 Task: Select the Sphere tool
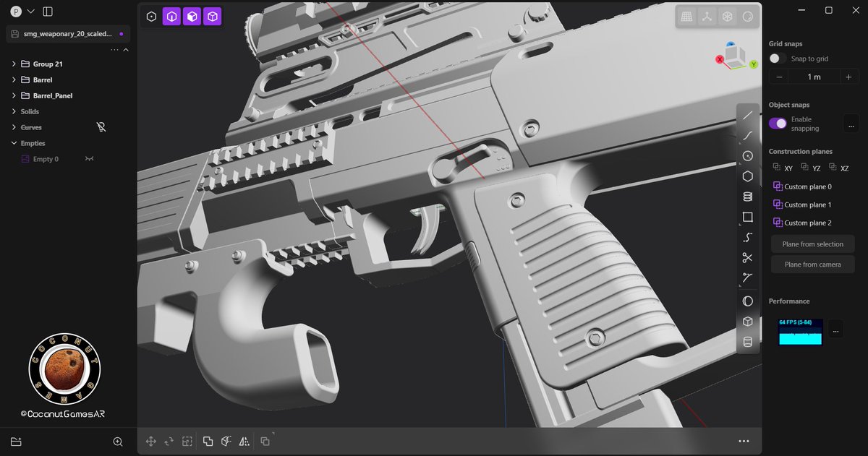pyautogui.click(x=748, y=301)
